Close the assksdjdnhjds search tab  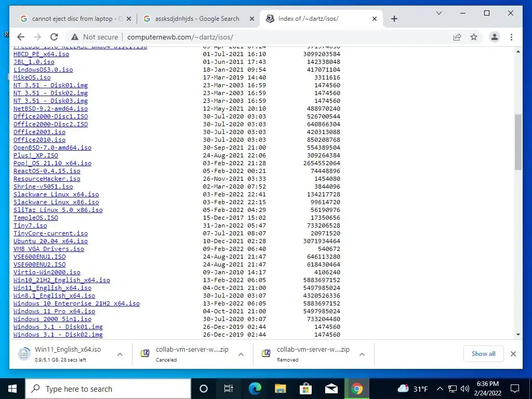(252, 19)
